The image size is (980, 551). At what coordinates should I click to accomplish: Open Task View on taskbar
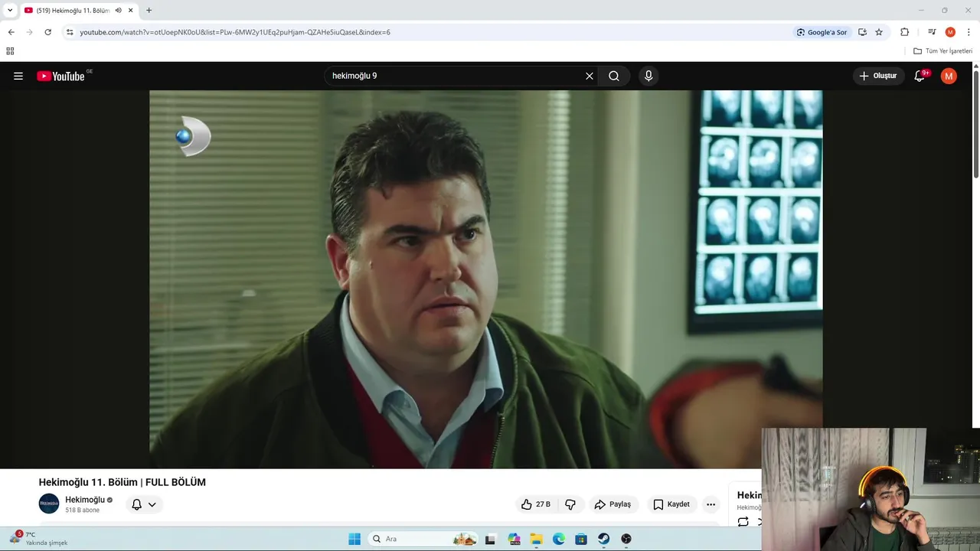click(x=491, y=539)
